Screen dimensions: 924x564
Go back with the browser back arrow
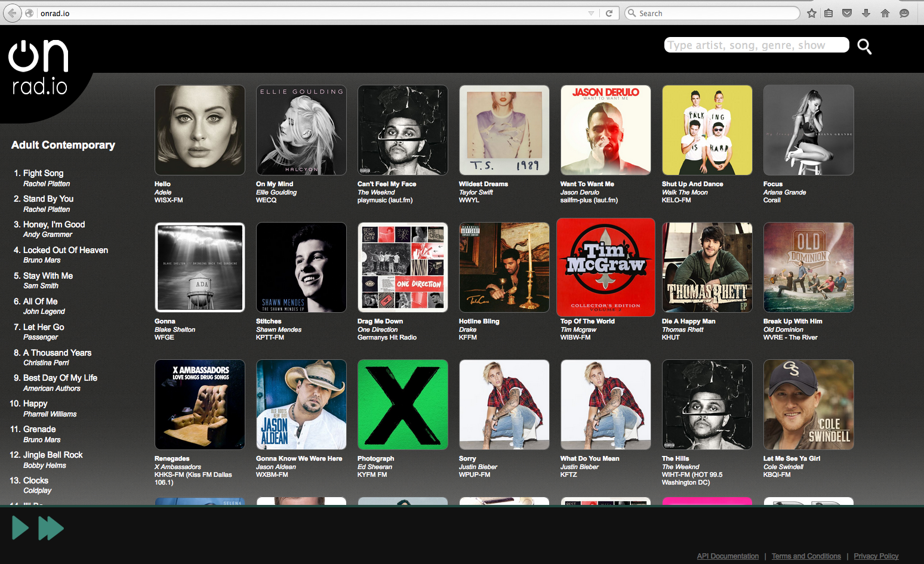coord(12,13)
